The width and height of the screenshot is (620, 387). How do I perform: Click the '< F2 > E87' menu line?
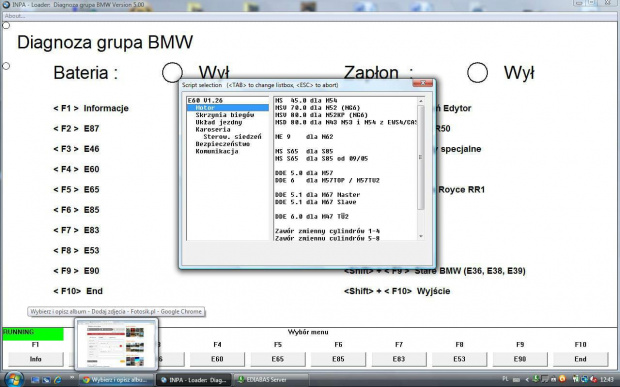tap(76, 128)
